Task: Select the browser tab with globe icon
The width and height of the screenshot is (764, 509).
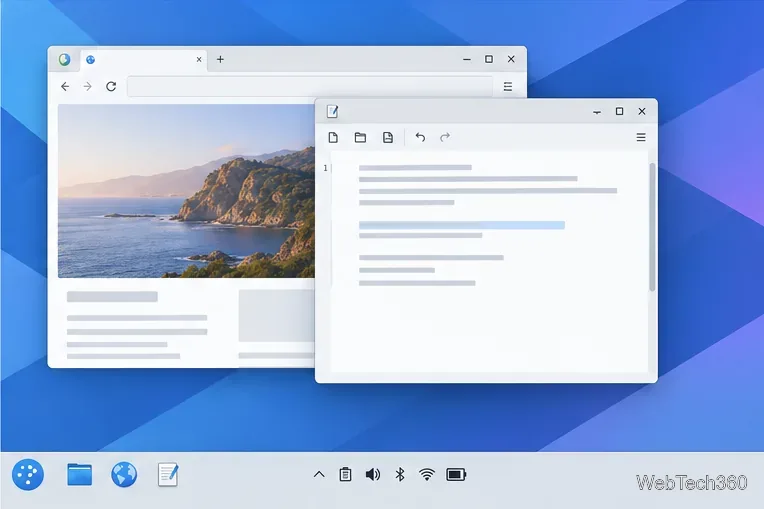Action: click(143, 59)
